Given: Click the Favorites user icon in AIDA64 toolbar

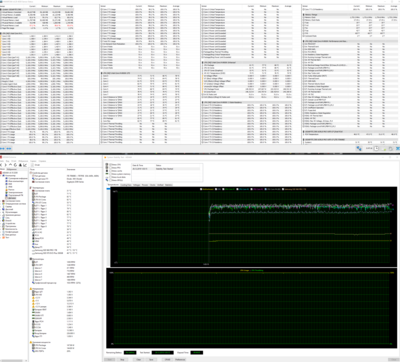Looking at the screenshot, I should [20, 165].
